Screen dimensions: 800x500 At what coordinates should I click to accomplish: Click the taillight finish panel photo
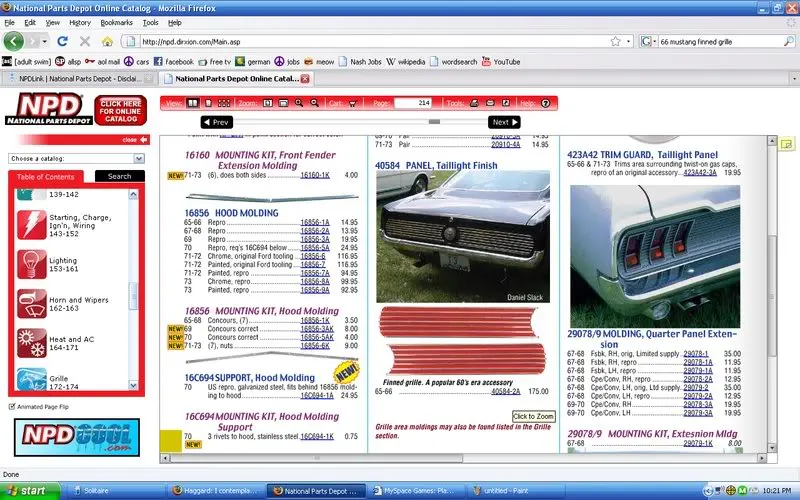coord(463,236)
